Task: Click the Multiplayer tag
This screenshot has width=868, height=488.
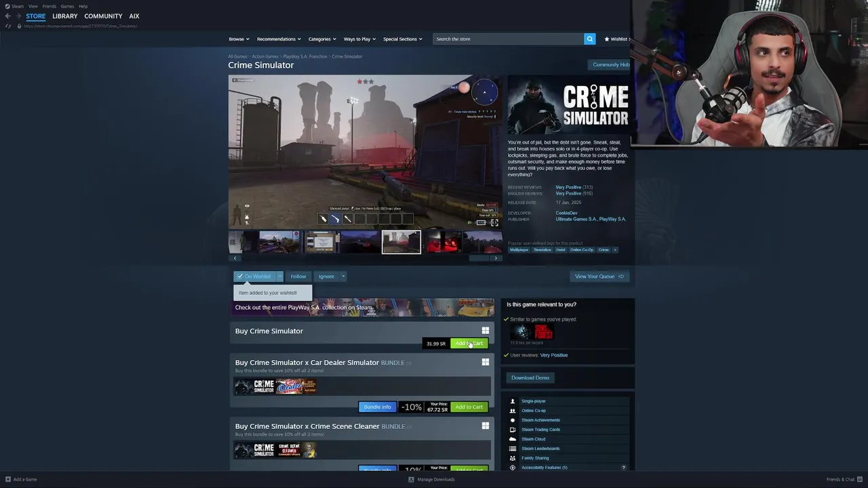Action: click(x=519, y=249)
